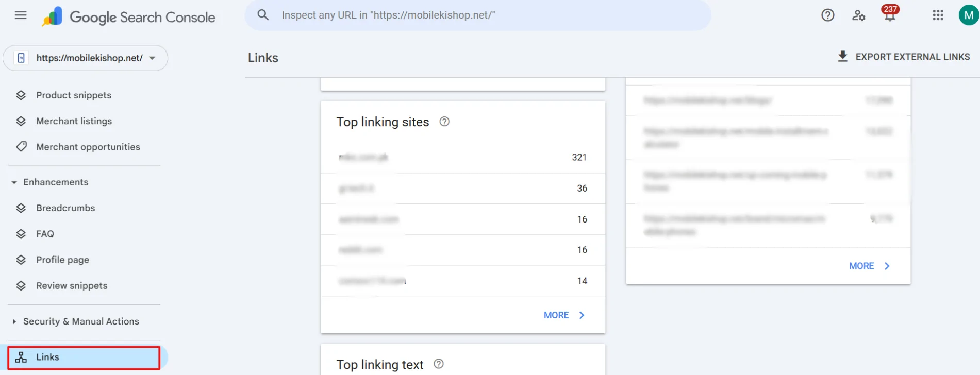The height and width of the screenshot is (375, 980).
Task: Open the navigation hamburger menu
Action: coord(20,15)
